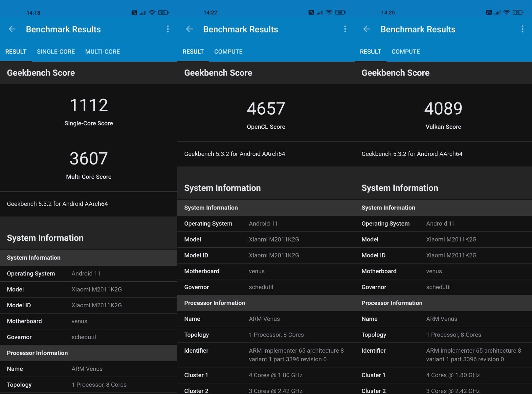Select Governor schedutil row on the OpenCL screen

[266, 287]
